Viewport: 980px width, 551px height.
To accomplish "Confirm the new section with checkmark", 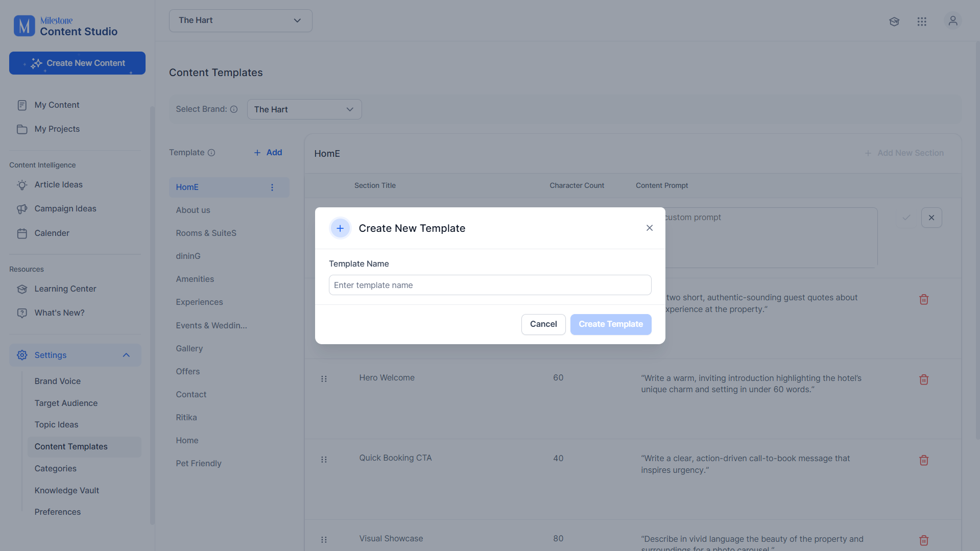I will pyautogui.click(x=906, y=218).
